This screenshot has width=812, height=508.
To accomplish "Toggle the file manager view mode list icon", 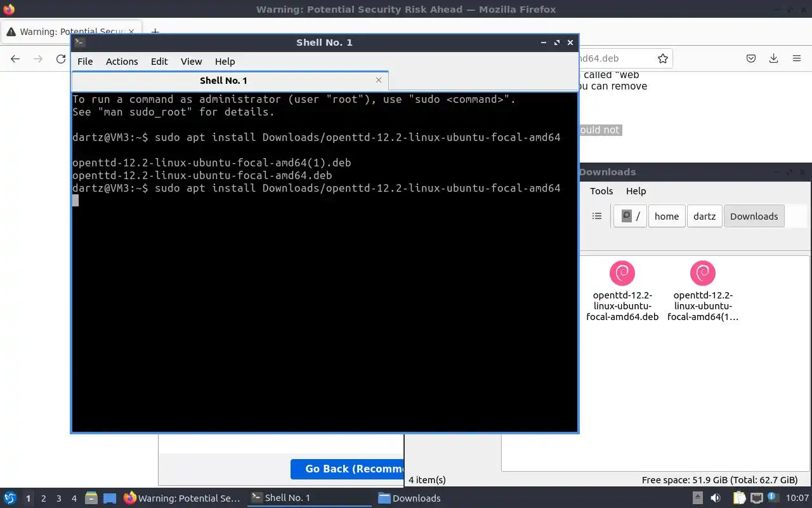I will click(597, 216).
